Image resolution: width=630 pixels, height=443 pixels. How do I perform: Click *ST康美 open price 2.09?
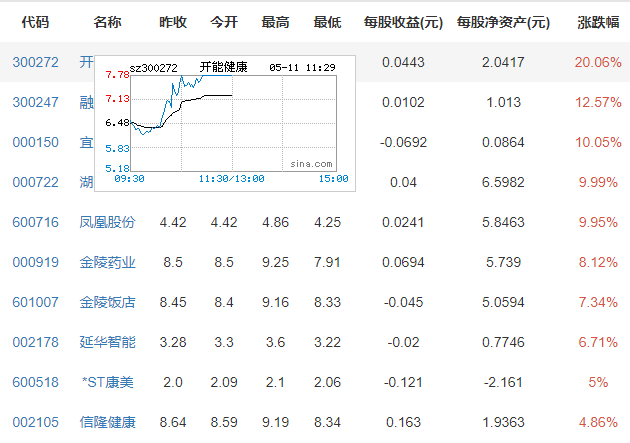tap(224, 382)
